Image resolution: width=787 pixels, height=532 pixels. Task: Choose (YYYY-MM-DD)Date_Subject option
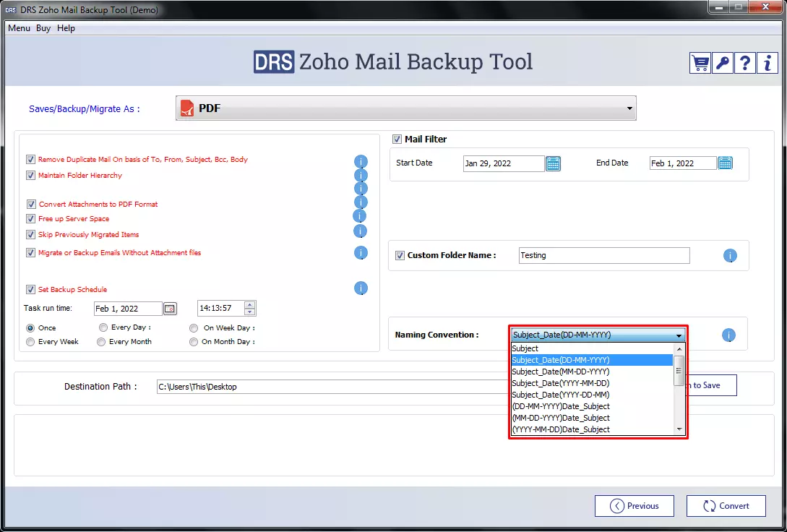tap(592, 429)
